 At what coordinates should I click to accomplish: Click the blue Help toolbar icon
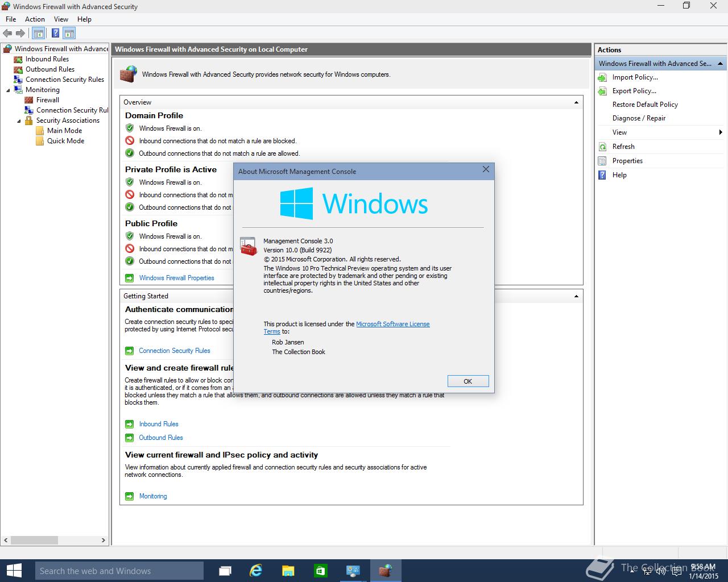pos(55,34)
